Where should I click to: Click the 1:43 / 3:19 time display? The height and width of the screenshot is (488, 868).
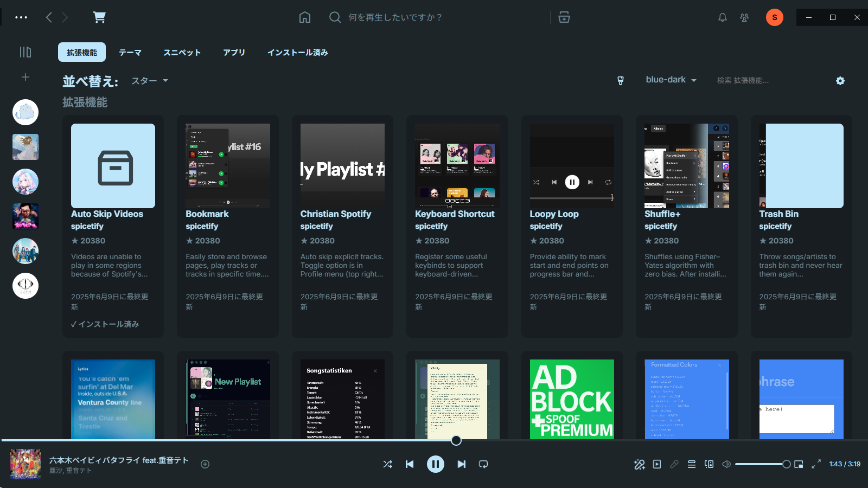tap(845, 464)
